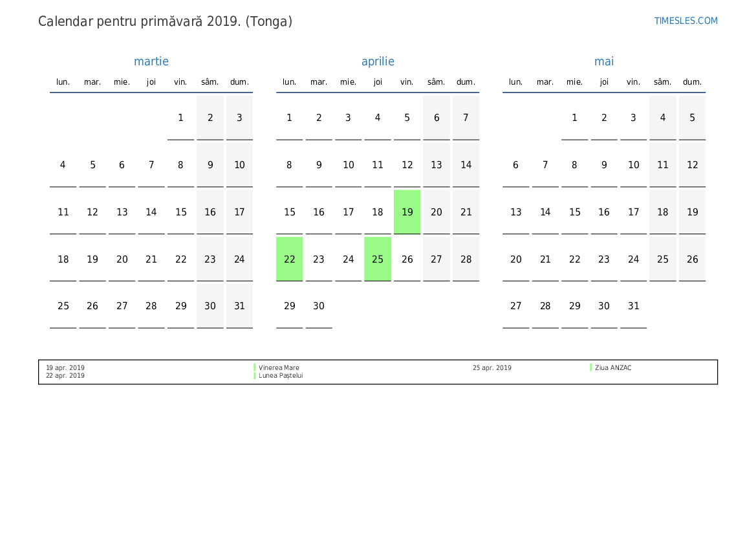
Task: Click the 25 apr. 2019 legend date
Action: click(491, 367)
